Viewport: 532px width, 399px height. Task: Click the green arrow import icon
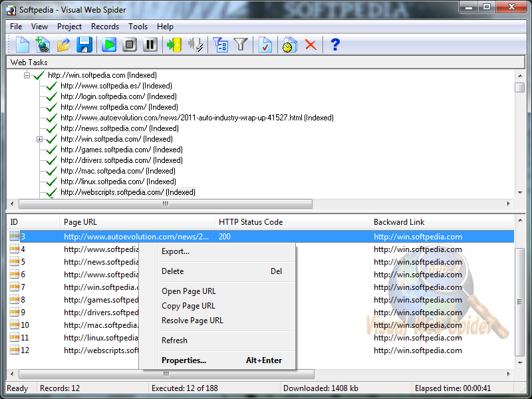174,45
